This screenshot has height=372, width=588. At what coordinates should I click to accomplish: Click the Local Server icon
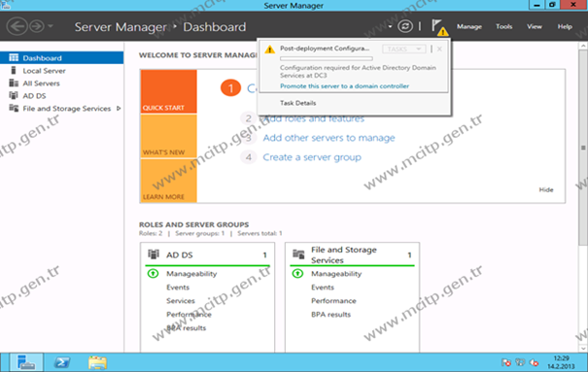coord(14,70)
